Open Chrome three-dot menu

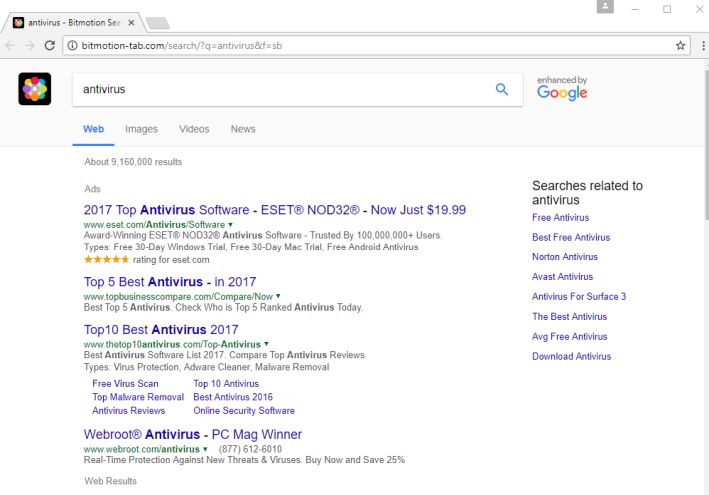tap(703, 45)
